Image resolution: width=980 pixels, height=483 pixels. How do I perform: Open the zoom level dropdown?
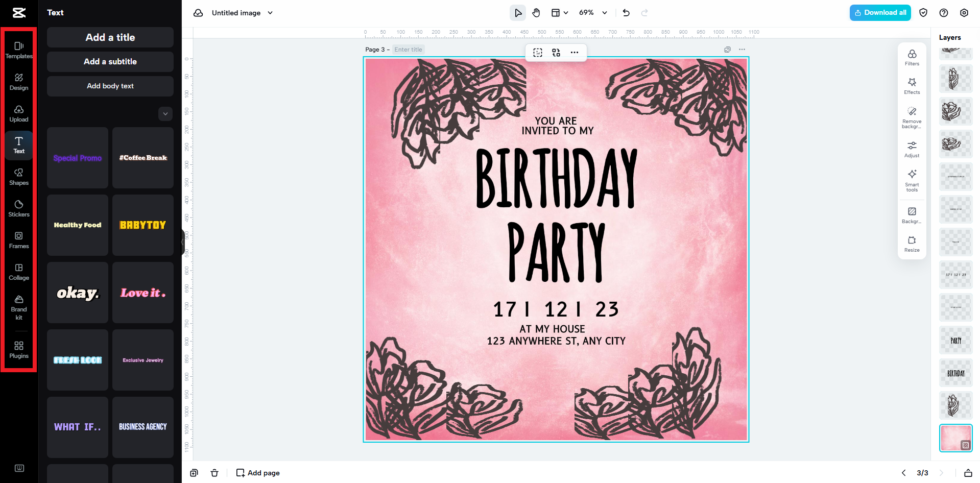(593, 12)
